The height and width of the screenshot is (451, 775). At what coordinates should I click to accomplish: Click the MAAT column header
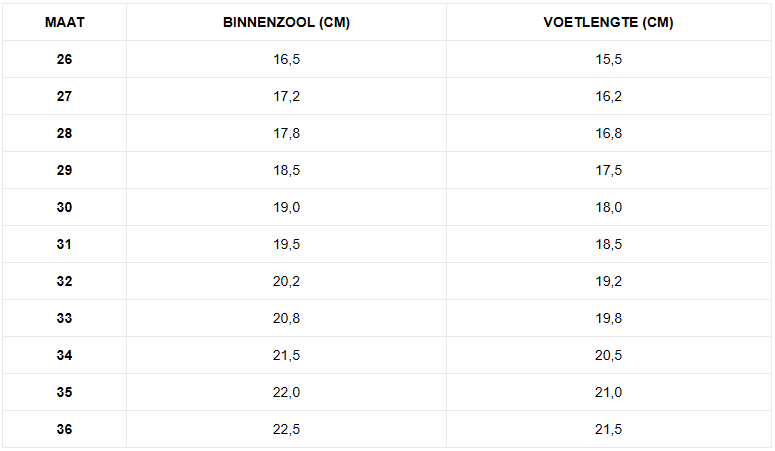(x=65, y=22)
